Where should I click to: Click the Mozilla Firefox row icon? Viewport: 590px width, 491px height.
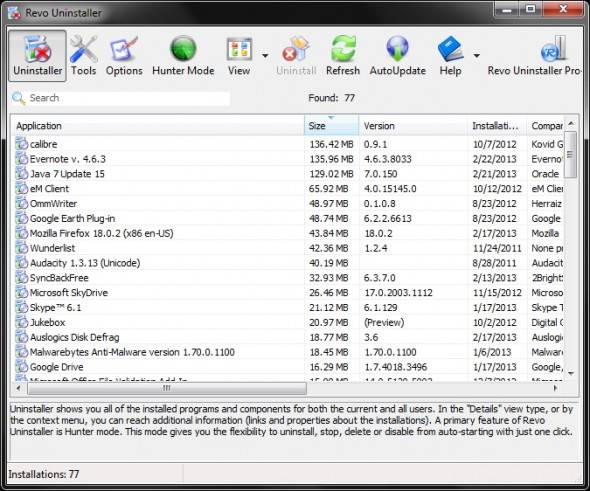click(22, 233)
